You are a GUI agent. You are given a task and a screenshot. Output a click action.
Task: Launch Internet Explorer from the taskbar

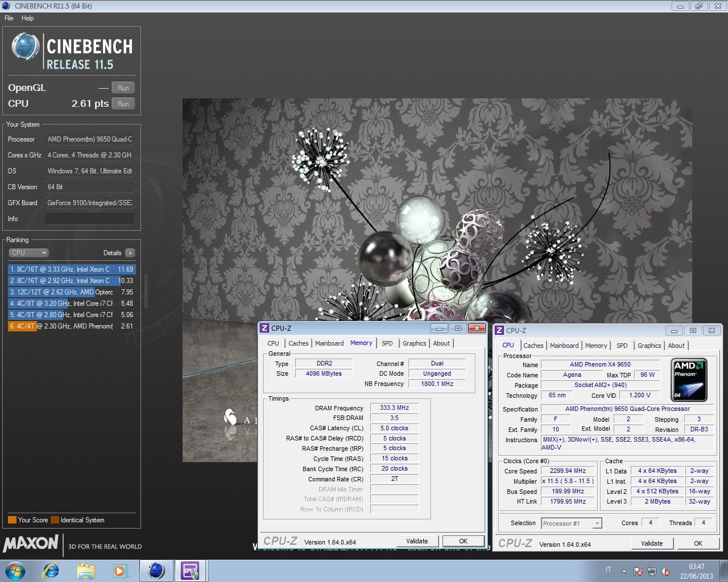(51, 571)
